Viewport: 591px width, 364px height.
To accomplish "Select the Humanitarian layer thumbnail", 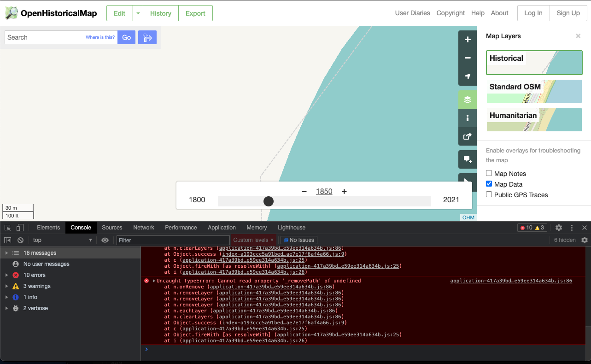I will [x=534, y=120].
